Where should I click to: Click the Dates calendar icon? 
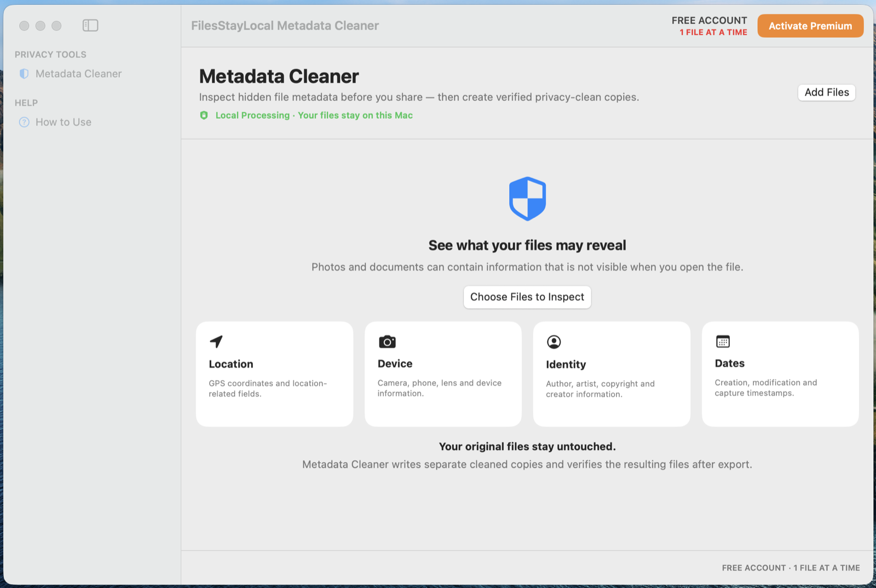pyautogui.click(x=723, y=341)
